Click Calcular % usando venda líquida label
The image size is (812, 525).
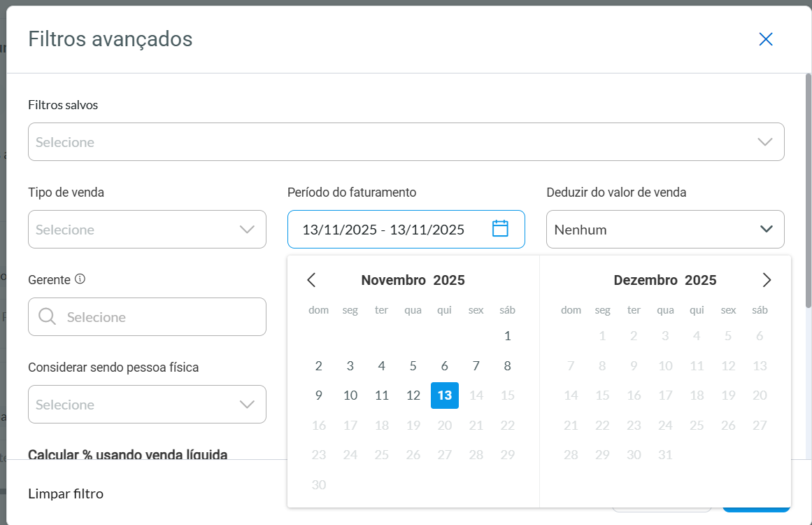[x=127, y=455]
